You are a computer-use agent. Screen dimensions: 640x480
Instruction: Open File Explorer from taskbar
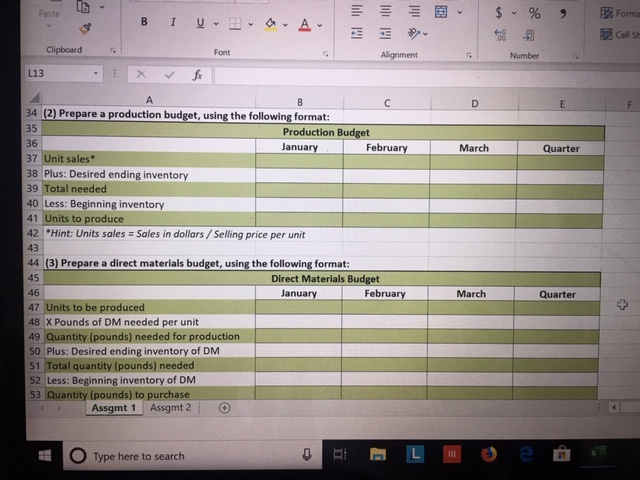pos(378,454)
